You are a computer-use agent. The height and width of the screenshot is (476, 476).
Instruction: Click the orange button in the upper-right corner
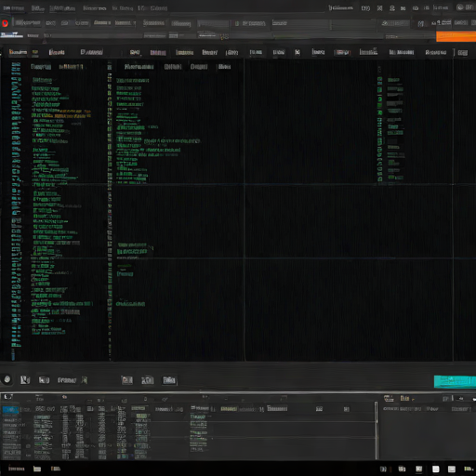[x=456, y=36]
